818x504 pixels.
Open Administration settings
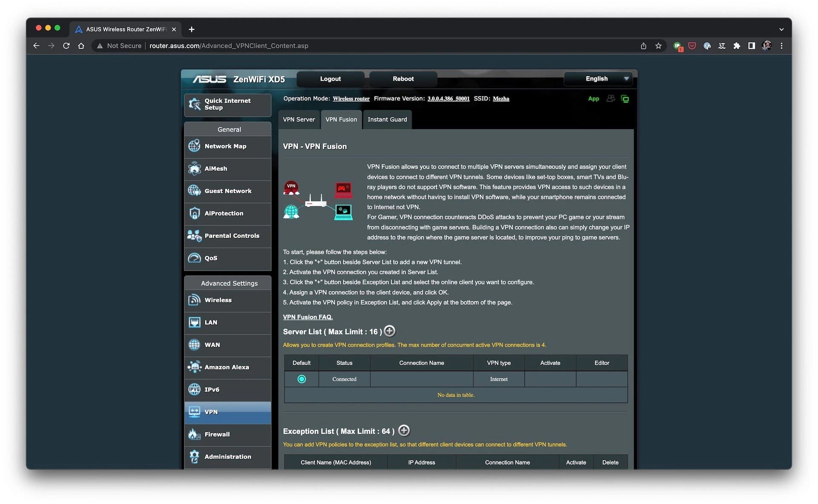pyautogui.click(x=228, y=457)
